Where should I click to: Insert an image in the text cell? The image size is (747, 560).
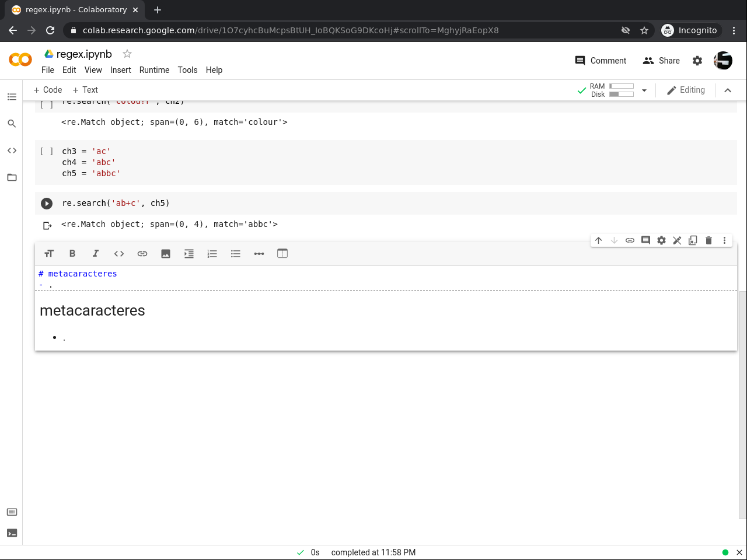(x=166, y=254)
